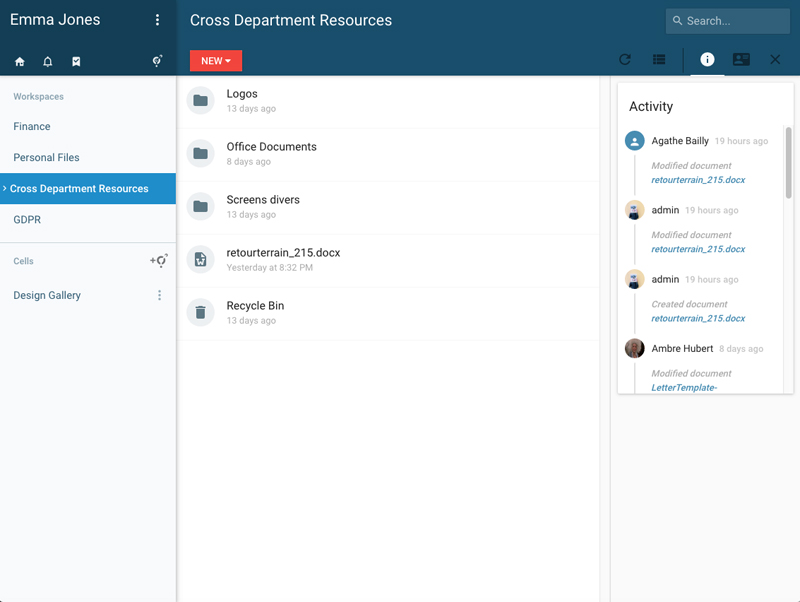This screenshot has width=800, height=602.
Task: Refresh the file list
Action: (x=624, y=59)
